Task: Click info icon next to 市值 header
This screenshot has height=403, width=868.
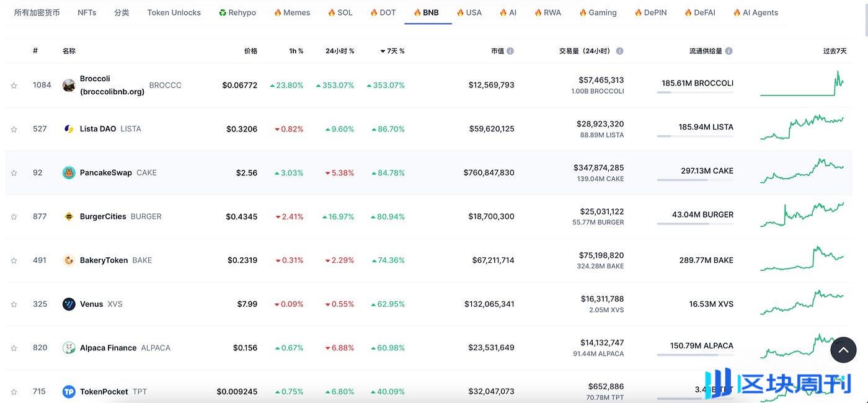Action: (x=510, y=51)
